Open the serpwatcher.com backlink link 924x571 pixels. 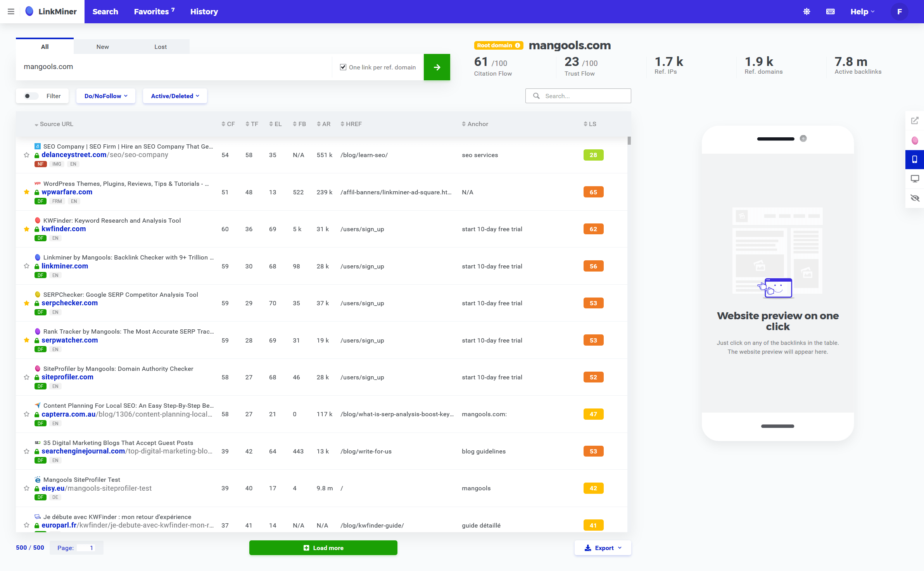tap(70, 340)
